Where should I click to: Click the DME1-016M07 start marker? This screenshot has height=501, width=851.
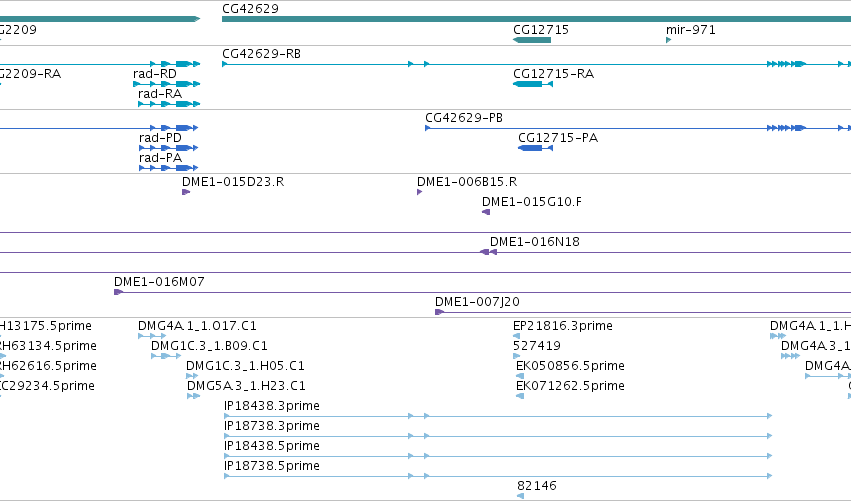point(118,293)
